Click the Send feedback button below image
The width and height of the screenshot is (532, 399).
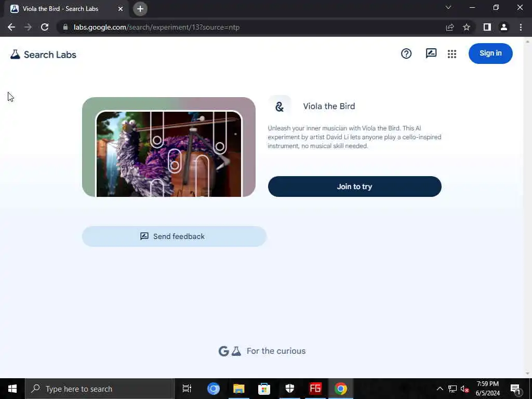tap(174, 236)
